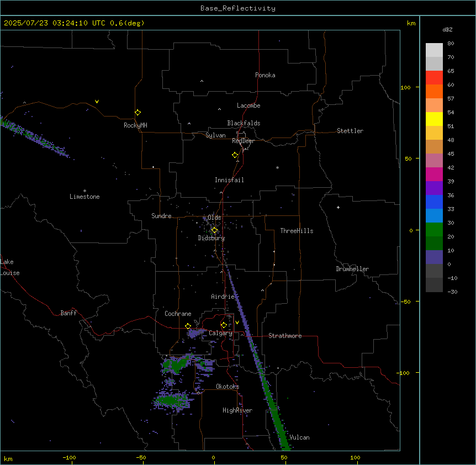This screenshot has height=465, width=476.
Task: Pick the blue 36-33 dBZ legend swatch
Action: pyautogui.click(x=434, y=202)
